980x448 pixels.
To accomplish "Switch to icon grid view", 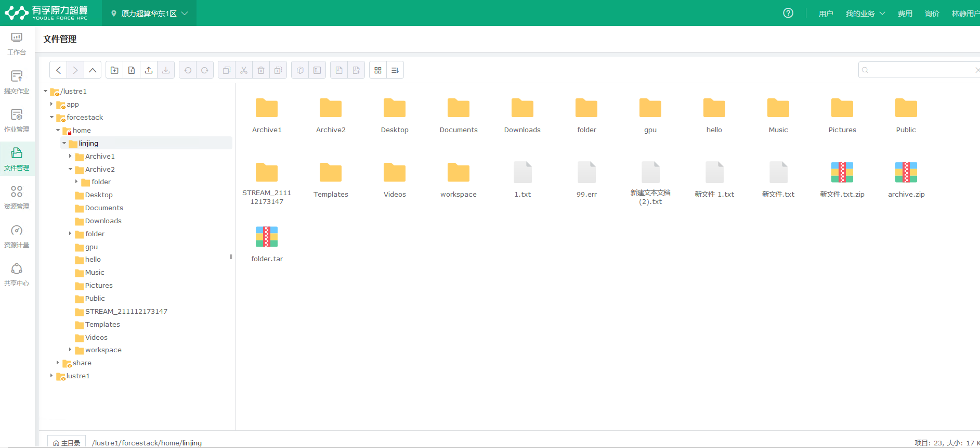I will (378, 70).
